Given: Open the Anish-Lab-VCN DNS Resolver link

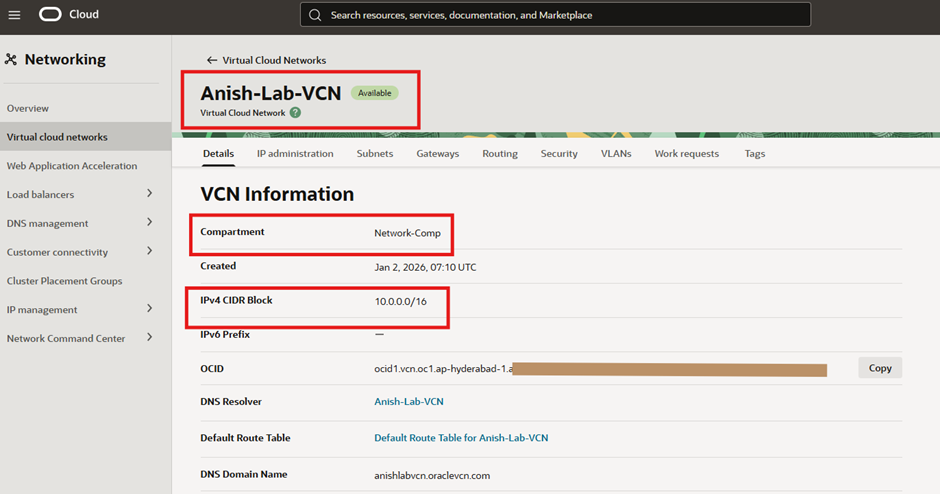Looking at the screenshot, I should [x=408, y=402].
